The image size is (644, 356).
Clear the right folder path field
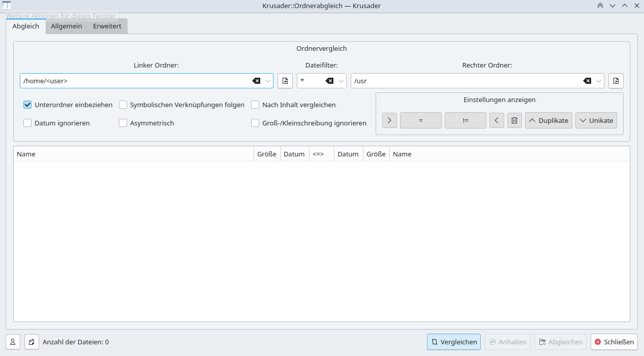(x=587, y=81)
